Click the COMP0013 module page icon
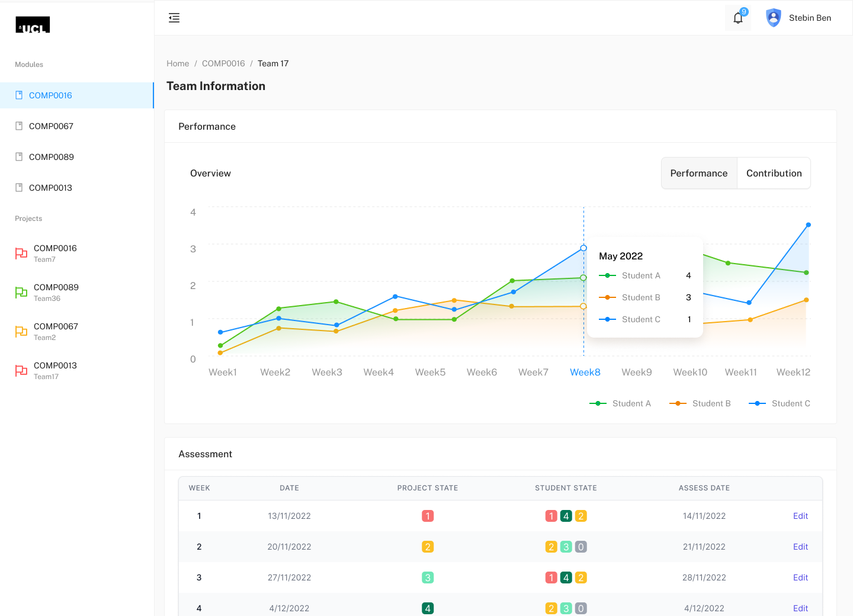 point(19,188)
